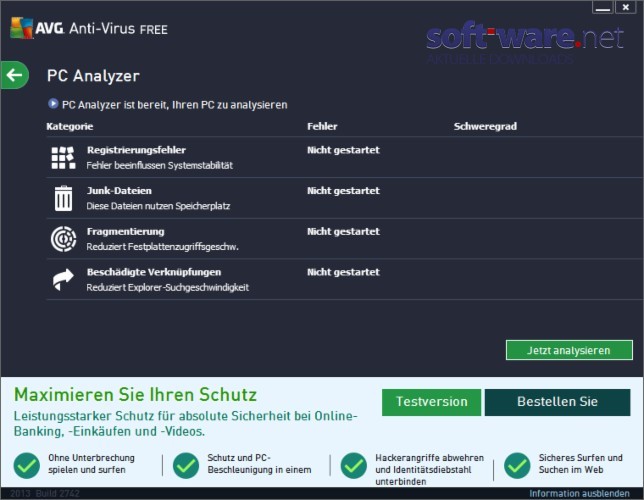The width and height of the screenshot is (644, 500).
Task: Click the AVG logo icon
Action: pyautogui.click(x=21, y=28)
